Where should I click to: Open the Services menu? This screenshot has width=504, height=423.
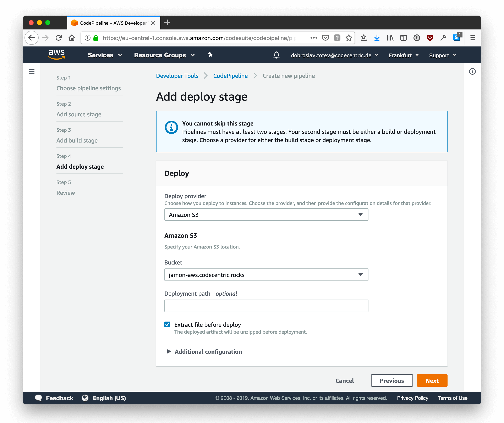(x=105, y=55)
